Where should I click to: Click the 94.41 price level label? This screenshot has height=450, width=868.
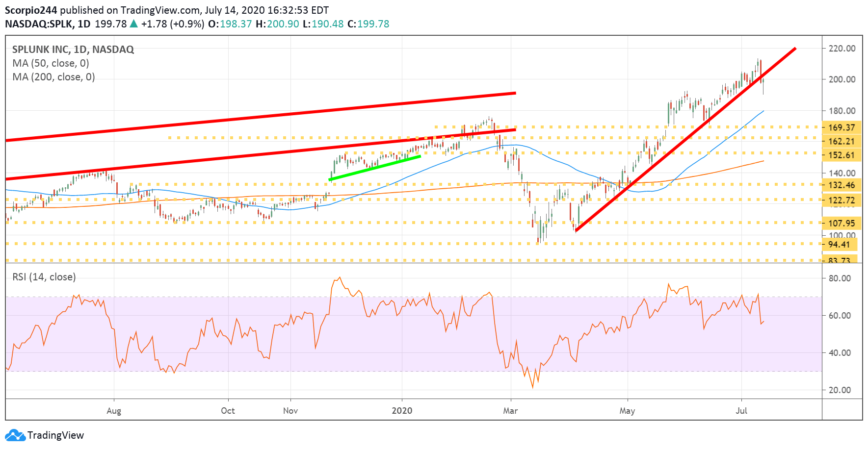click(x=839, y=245)
